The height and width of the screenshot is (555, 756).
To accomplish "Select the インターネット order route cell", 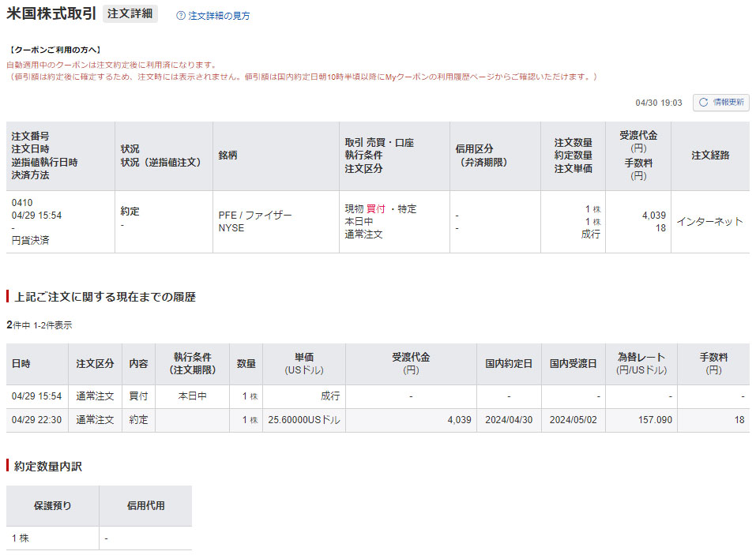I will point(709,222).
